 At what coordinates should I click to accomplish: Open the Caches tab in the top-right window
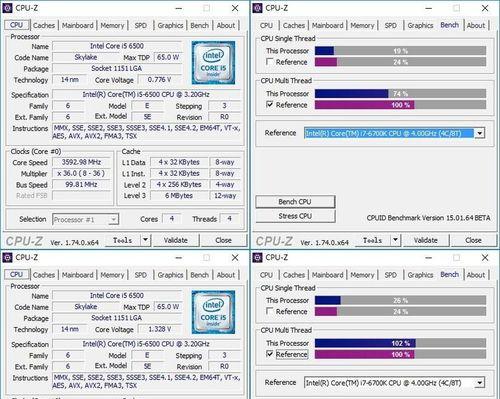point(294,25)
